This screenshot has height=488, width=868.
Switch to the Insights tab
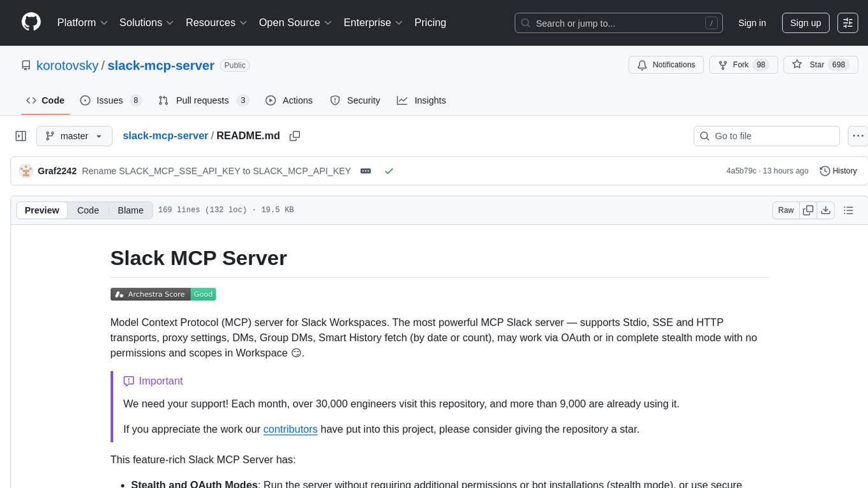[421, 100]
